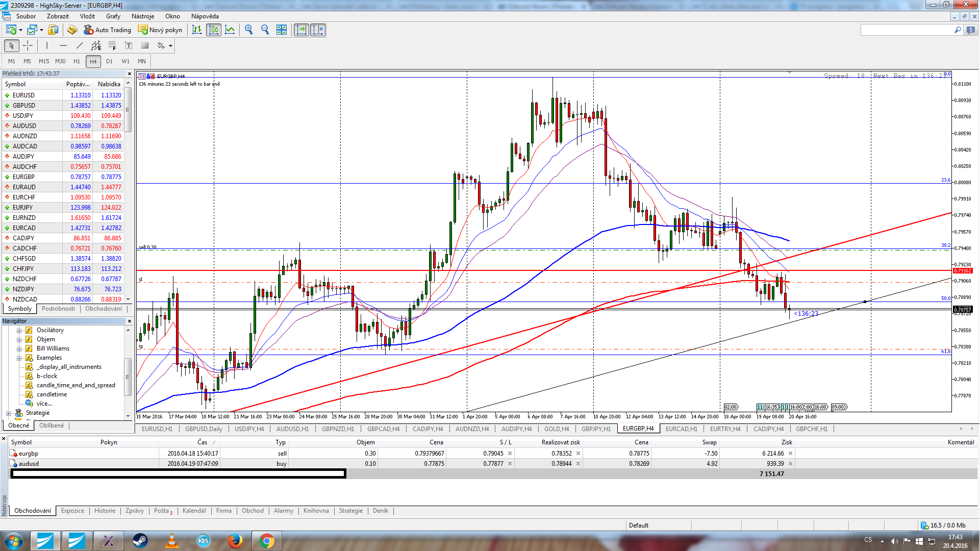Close the eurgbp order via Zisk X

(x=790, y=454)
